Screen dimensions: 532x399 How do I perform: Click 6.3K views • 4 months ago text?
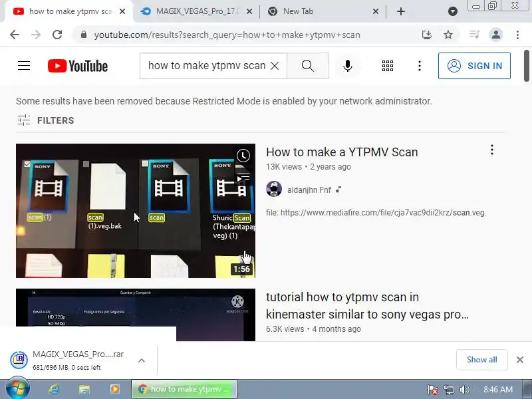pos(313,329)
